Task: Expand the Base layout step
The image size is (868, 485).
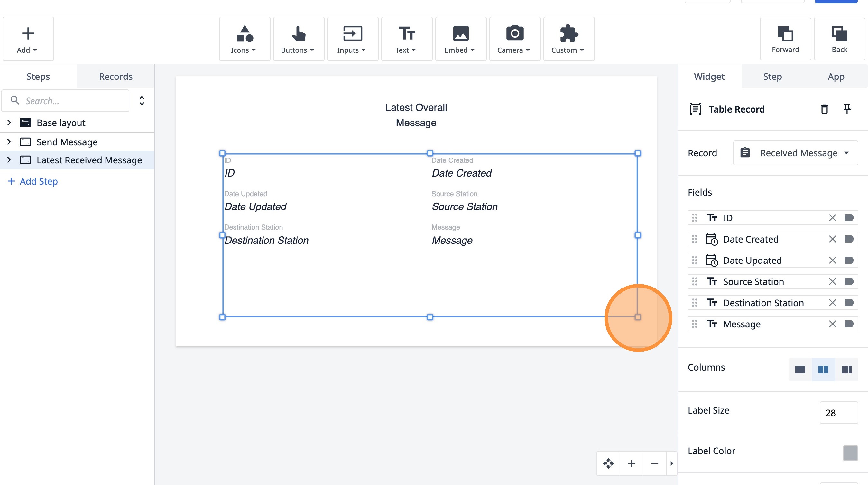Action: (x=9, y=123)
